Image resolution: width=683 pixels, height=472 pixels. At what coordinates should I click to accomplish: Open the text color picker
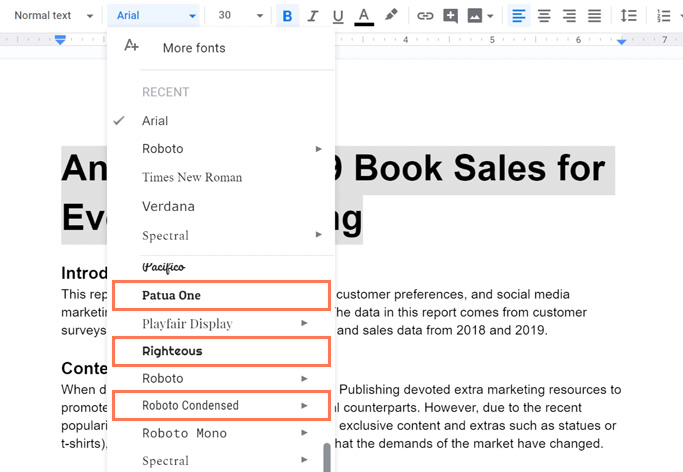[364, 16]
